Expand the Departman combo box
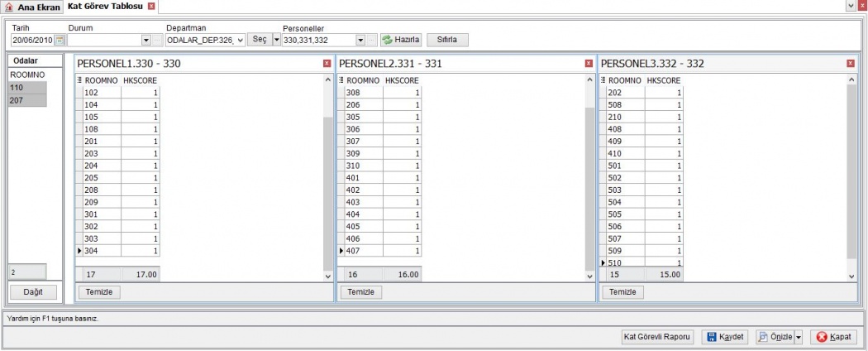The image size is (868, 351). 240,41
